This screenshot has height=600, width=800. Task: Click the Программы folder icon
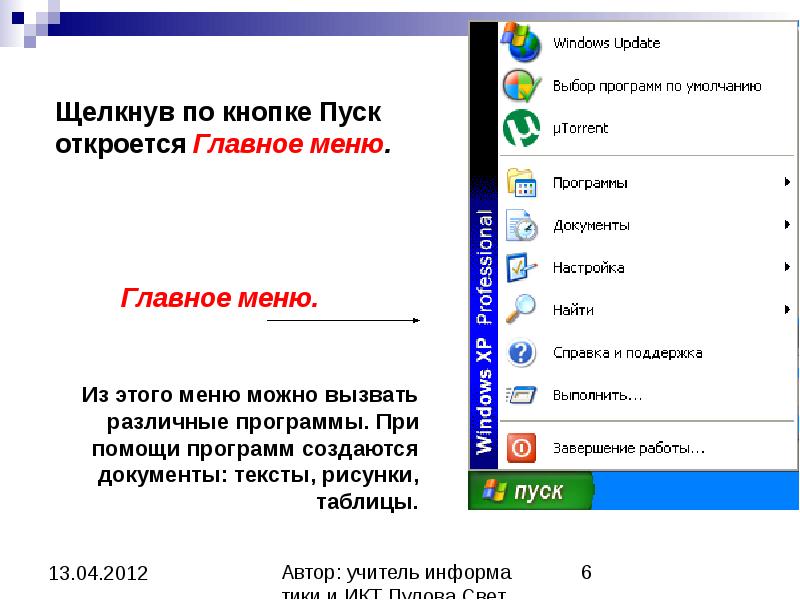(x=521, y=183)
